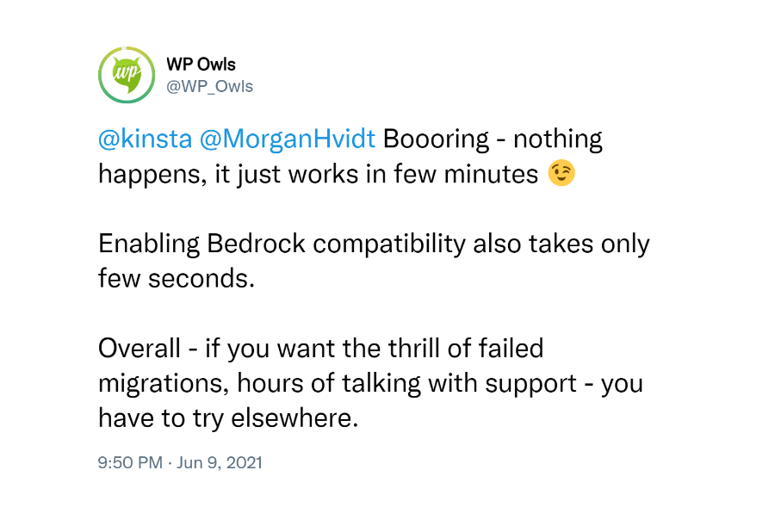Click the word 'elsewhere.'
Screen dimensions: 775x532
[294, 418]
